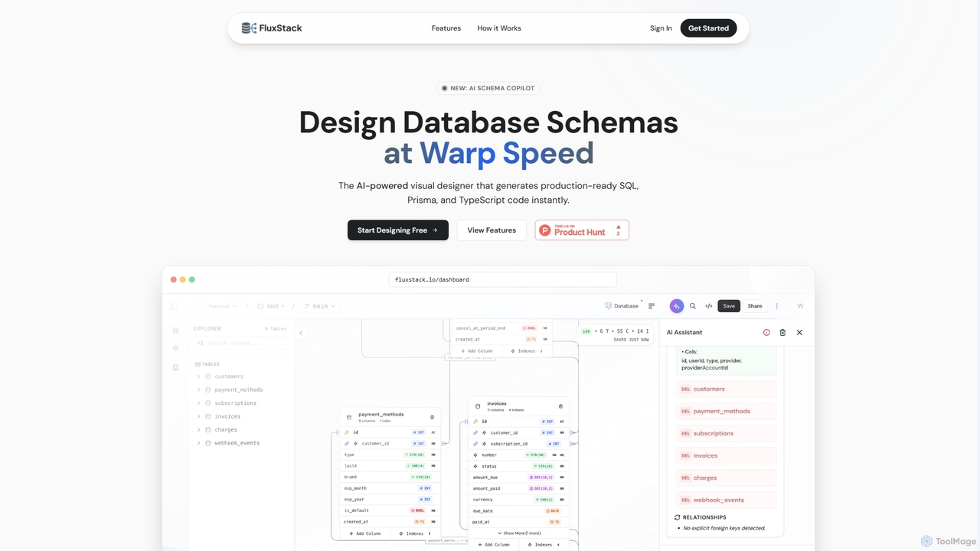Open the Personal workspace dropdown
The width and height of the screenshot is (980, 551).
pos(219,306)
